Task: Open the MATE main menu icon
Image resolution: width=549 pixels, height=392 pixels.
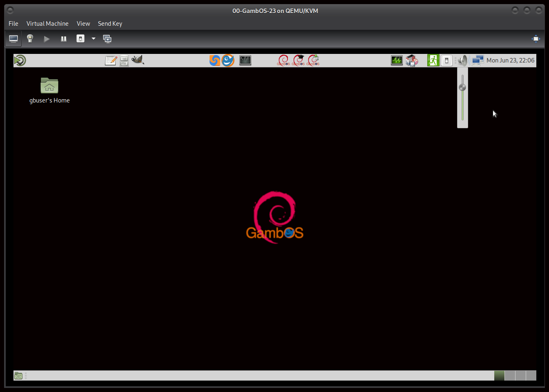Action: point(20,60)
